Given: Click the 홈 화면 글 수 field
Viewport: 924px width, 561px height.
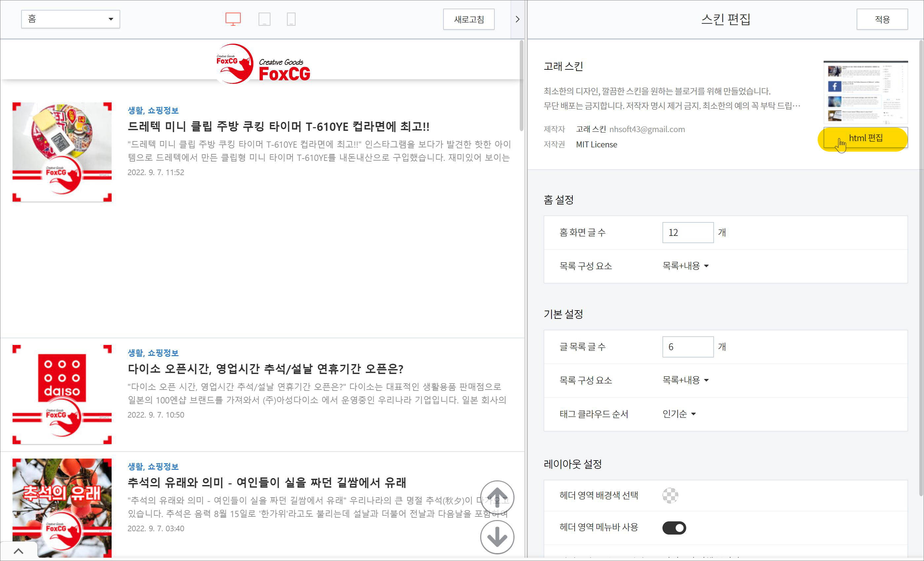Looking at the screenshot, I should point(687,232).
